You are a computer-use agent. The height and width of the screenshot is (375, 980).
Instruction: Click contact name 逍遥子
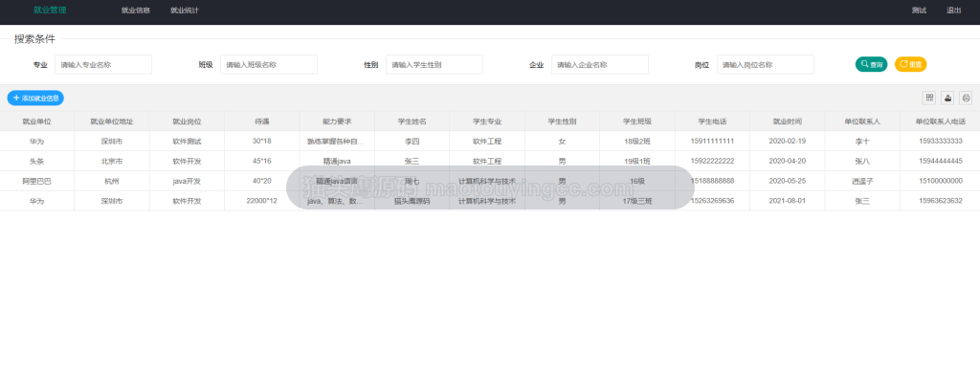(862, 181)
